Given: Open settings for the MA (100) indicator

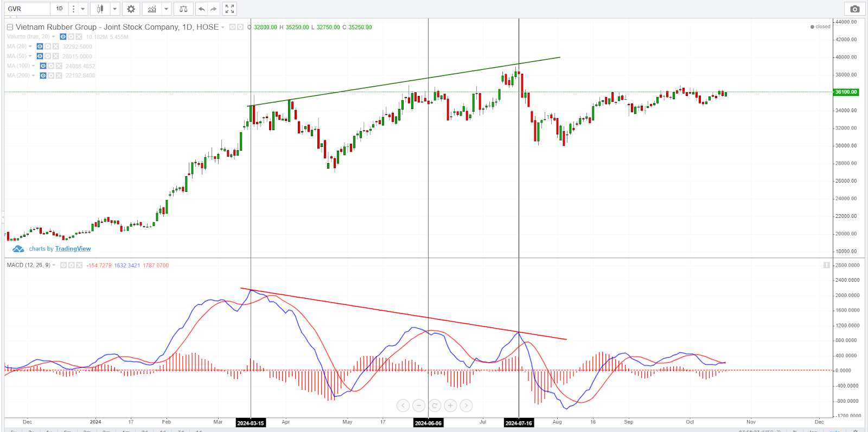Looking at the screenshot, I should click(51, 66).
